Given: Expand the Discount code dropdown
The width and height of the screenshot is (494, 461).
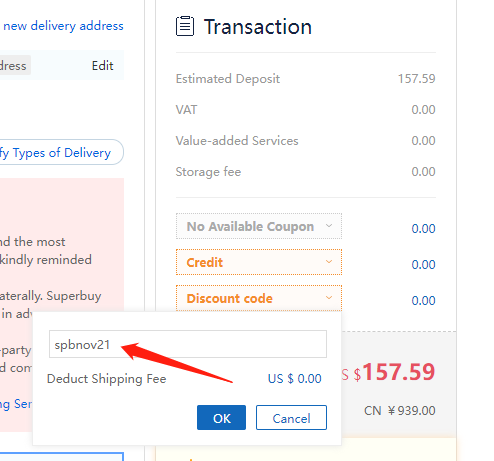Looking at the screenshot, I should 259,298.
